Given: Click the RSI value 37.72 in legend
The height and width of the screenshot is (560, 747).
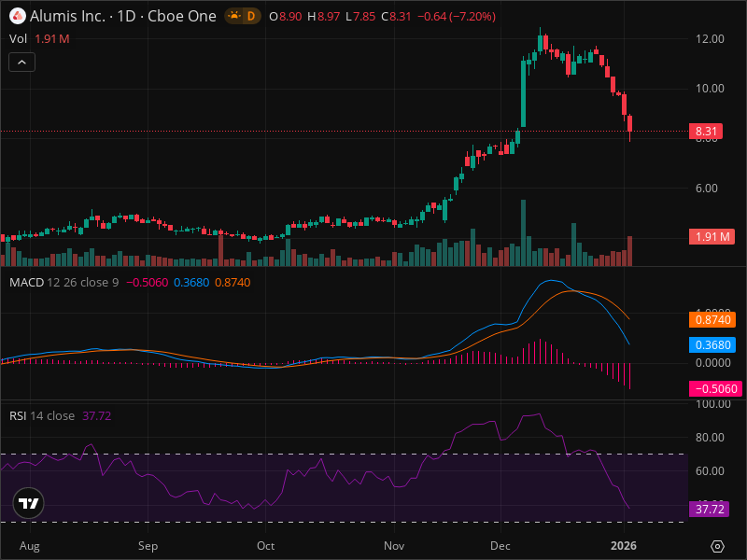Looking at the screenshot, I should [97, 415].
